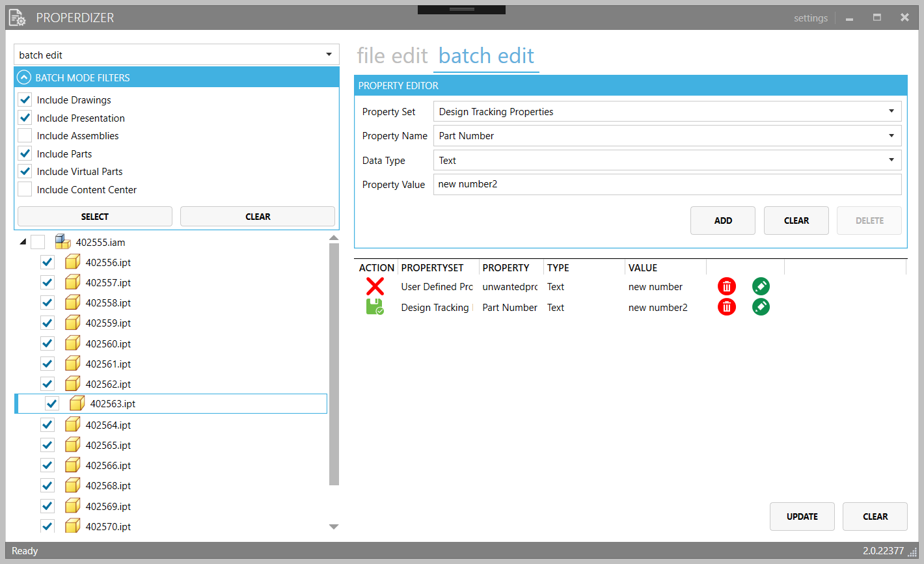Click the bottom CLEAR button beside UPDATE
Viewport: 924px width, 564px height.
(x=875, y=517)
